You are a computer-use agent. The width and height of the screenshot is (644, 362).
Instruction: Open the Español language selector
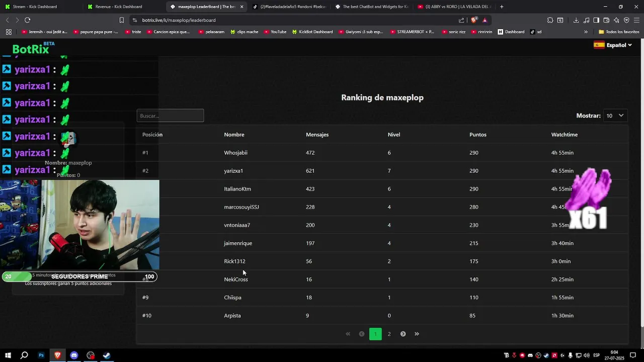tap(613, 45)
